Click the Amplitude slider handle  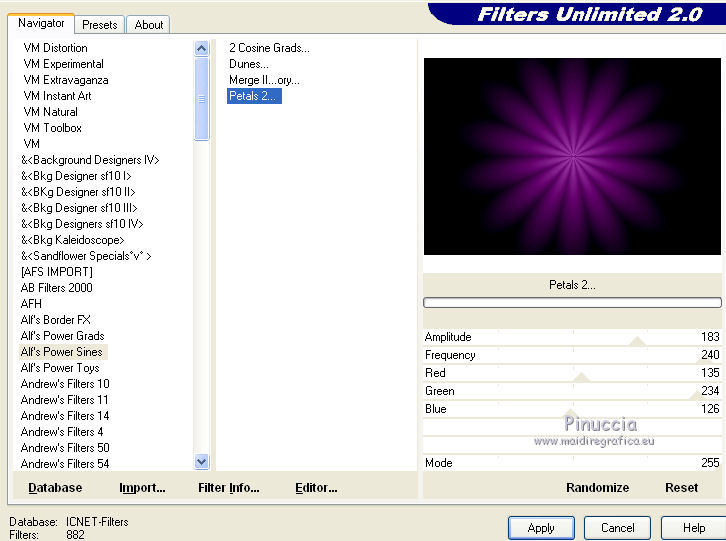point(638,341)
